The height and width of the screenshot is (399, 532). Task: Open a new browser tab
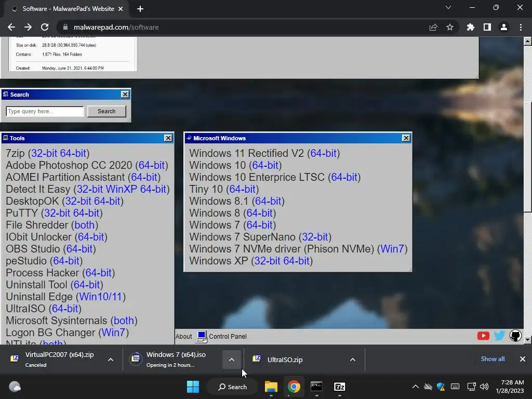click(140, 9)
